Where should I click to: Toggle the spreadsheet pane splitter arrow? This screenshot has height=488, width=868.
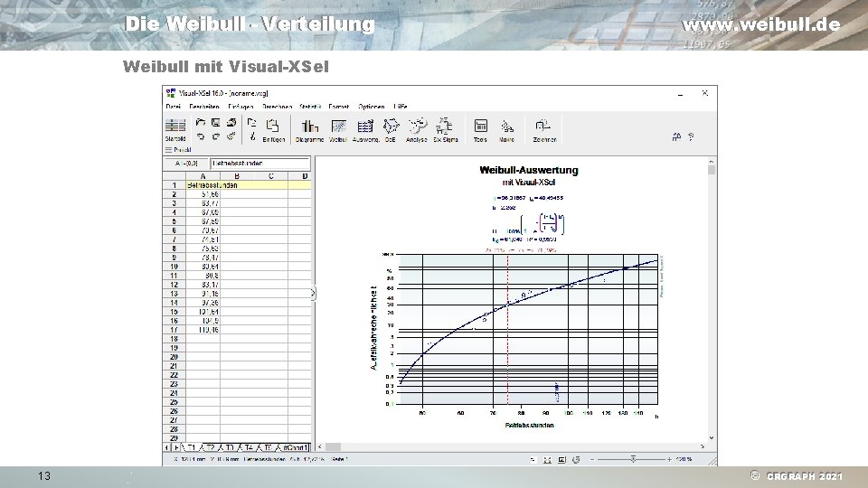pos(313,293)
